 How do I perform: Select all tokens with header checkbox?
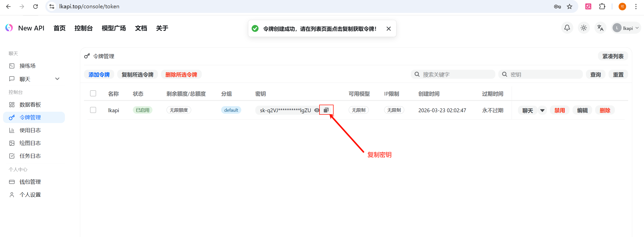93,94
